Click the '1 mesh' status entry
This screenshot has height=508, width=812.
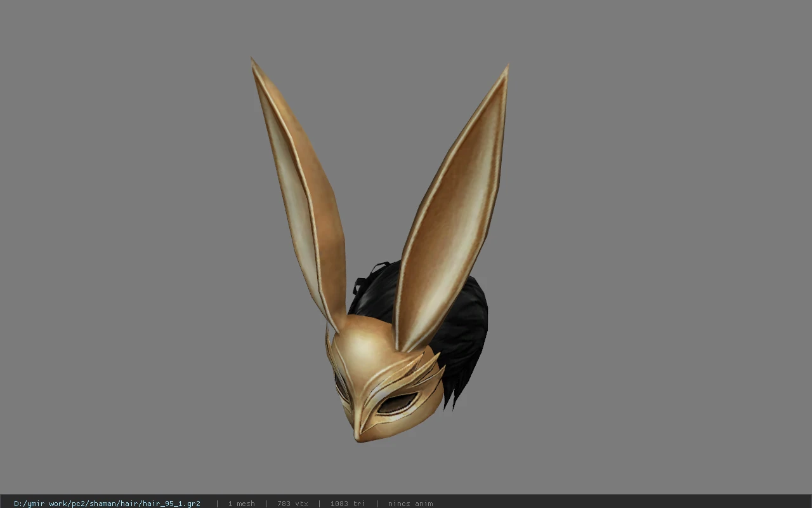click(x=242, y=504)
